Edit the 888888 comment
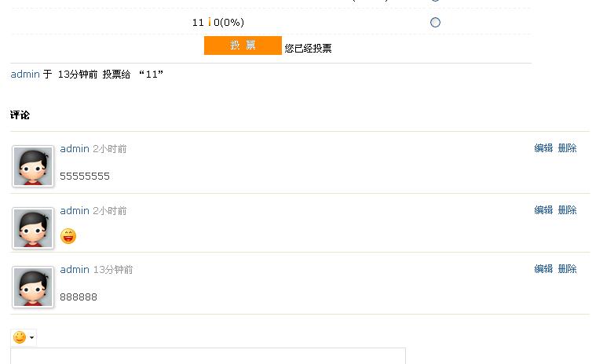This screenshot has width=592, height=364. click(543, 268)
